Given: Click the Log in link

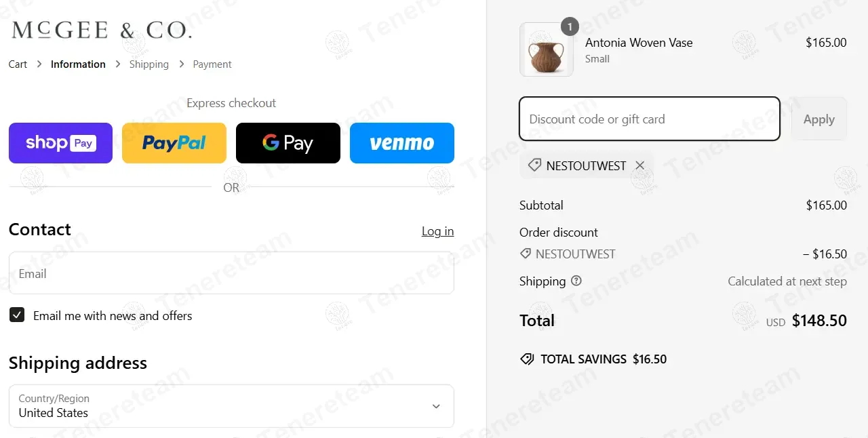Looking at the screenshot, I should (437, 231).
